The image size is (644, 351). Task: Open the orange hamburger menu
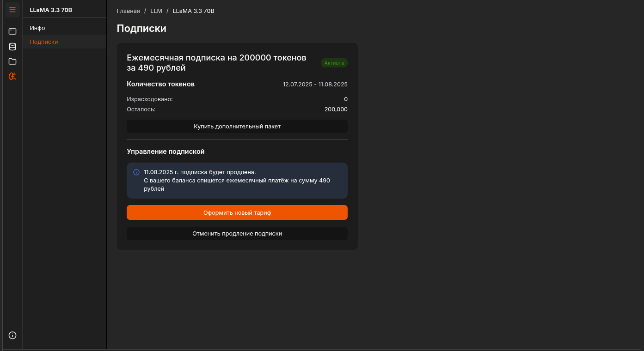pyautogui.click(x=12, y=10)
